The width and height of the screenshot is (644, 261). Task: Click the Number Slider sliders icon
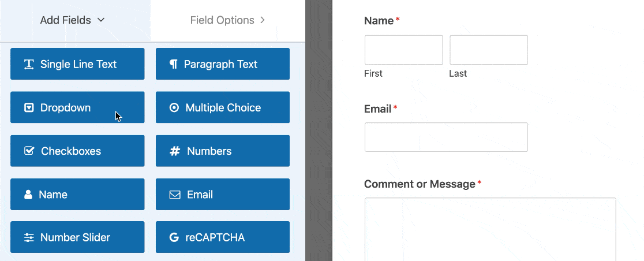[29, 238]
